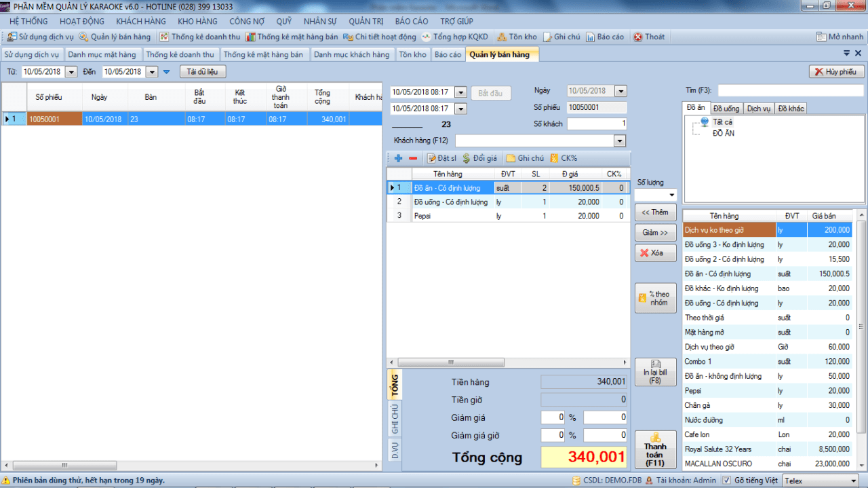Click the Tìm (F3) search field
The image size is (868, 488).
click(x=791, y=90)
